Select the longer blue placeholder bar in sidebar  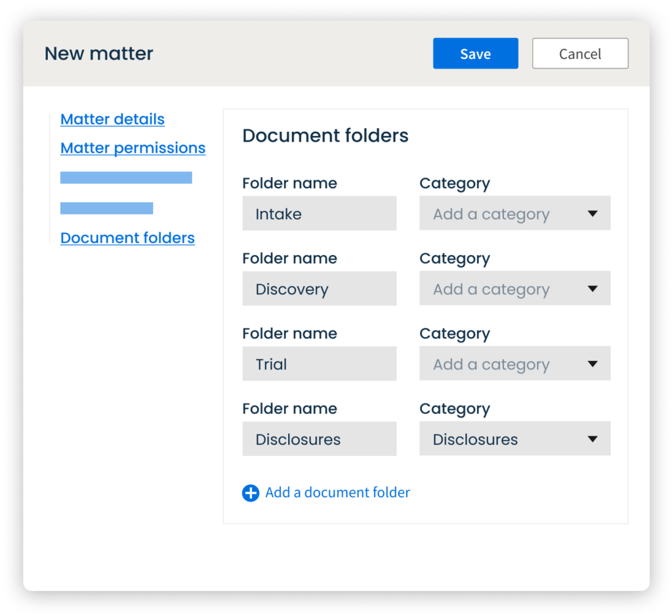126,178
